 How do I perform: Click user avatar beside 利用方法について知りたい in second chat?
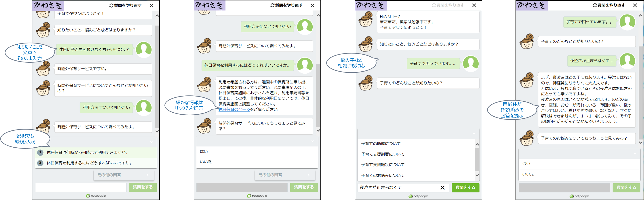pos(305,27)
